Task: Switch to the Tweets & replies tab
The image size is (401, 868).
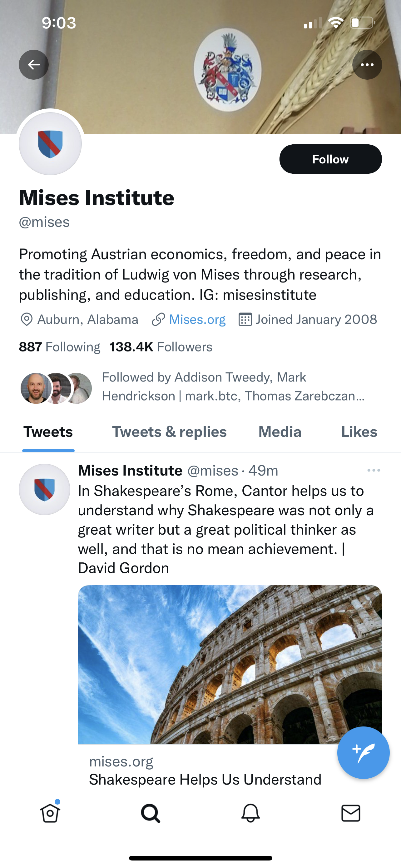Action: point(169,432)
